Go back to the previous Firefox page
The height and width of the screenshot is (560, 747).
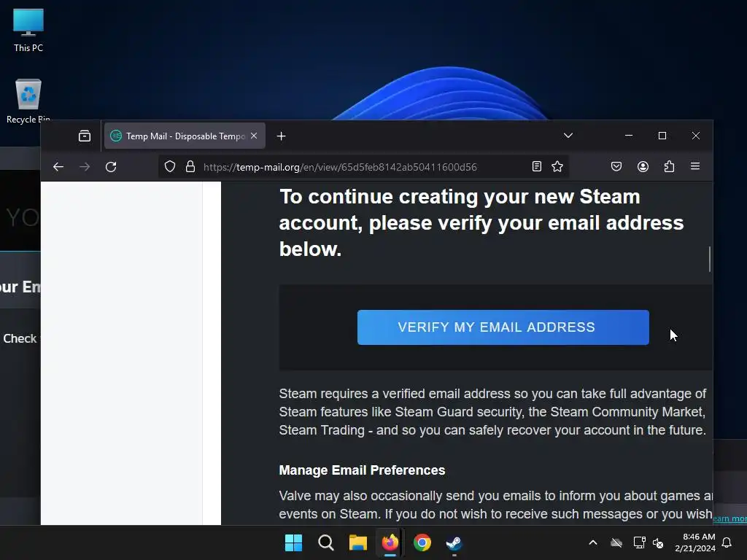click(x=58, y=167)
